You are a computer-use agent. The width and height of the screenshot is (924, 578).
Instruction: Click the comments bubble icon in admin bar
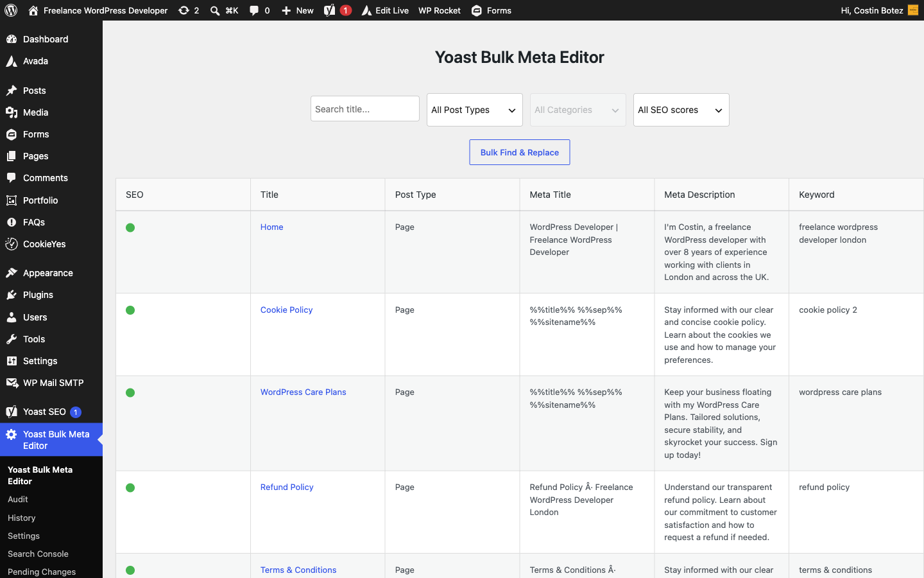[254, 10]
